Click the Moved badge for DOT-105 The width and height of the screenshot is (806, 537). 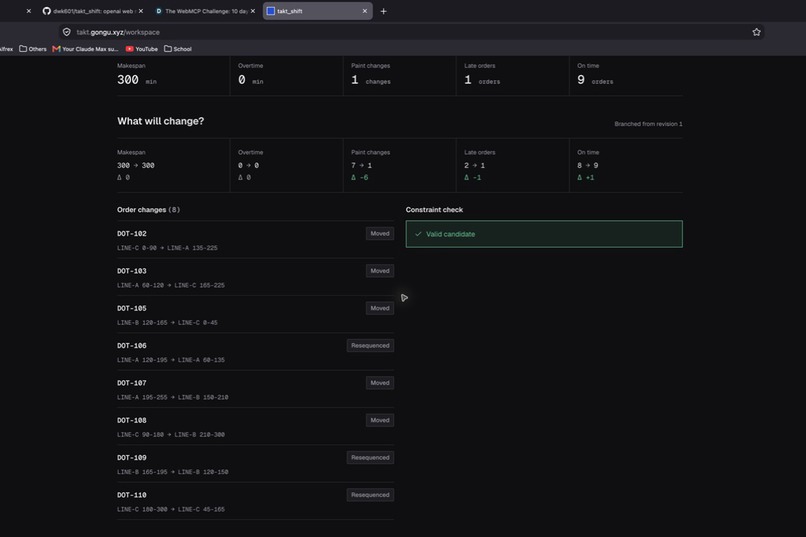tap(380, 308)
